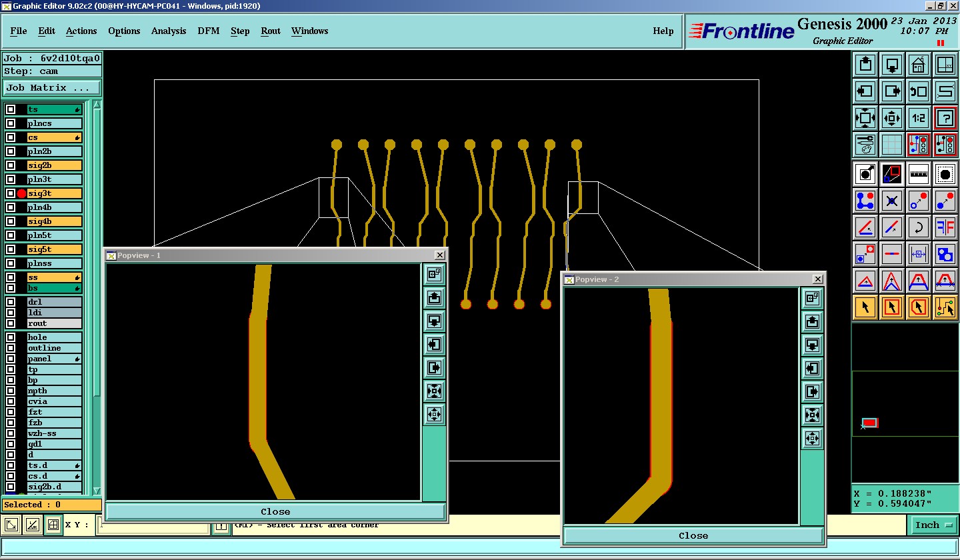The image size is (960, 560).
Task: Enable the checkbox next to layer drl
Action: click(11, 302)
